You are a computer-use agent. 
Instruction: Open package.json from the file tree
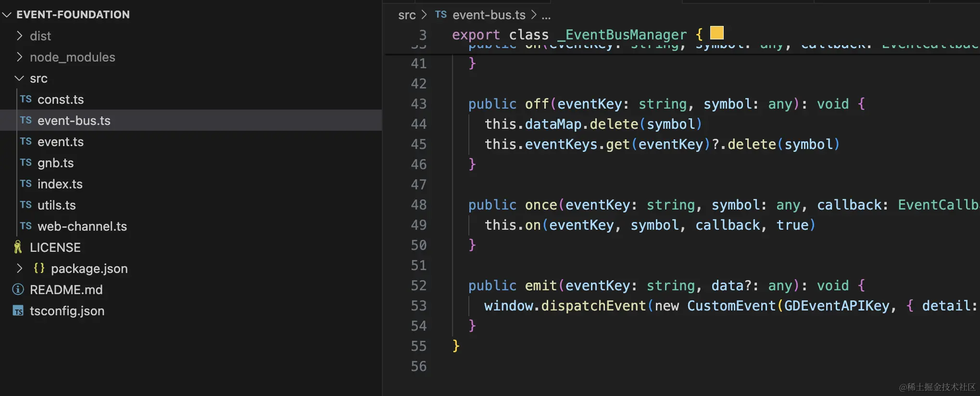coord(89,269)
